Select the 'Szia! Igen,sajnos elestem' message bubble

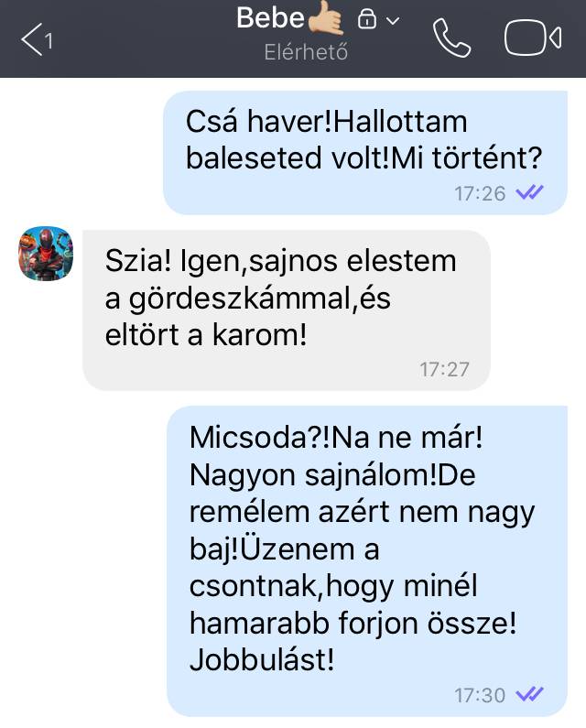[x=286, y=310]
